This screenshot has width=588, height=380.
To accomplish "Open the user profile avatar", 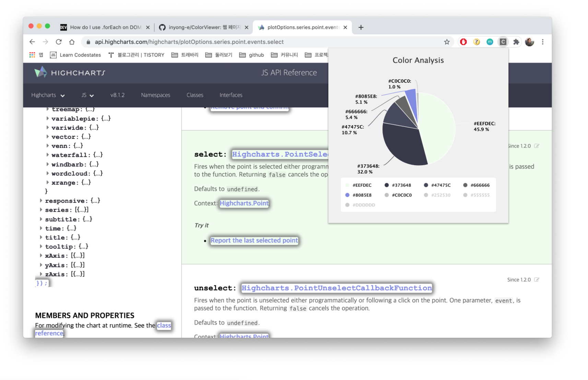I will [x=529, y=42].
